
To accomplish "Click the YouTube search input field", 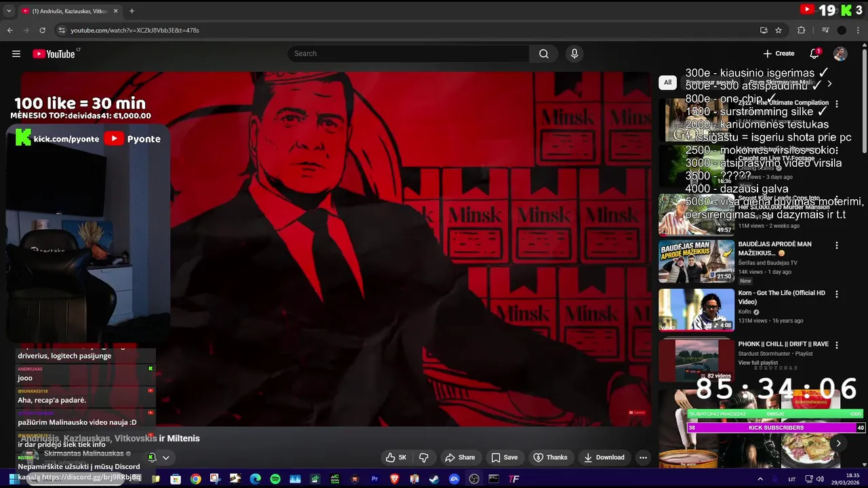I will [x=408, y=54].
